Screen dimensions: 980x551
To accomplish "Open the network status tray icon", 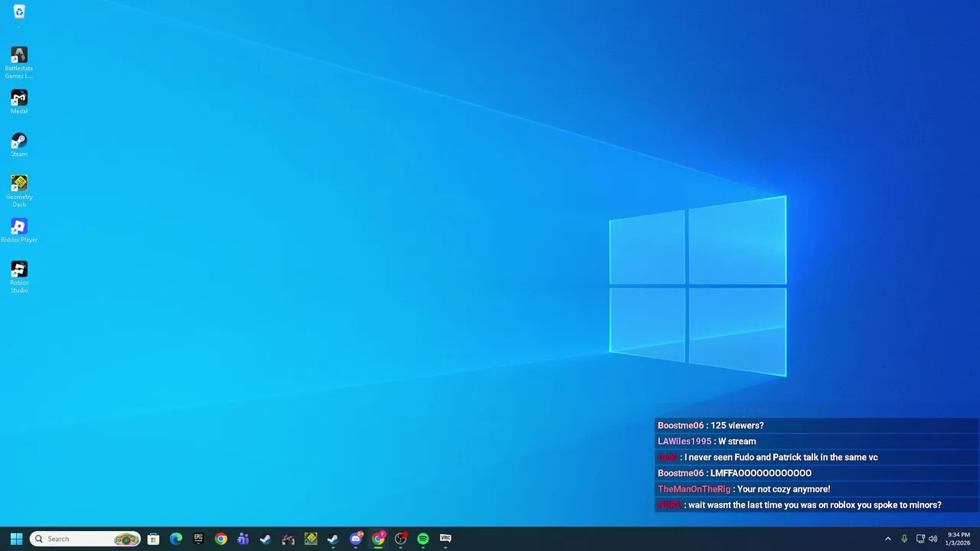I will point(920,539).
